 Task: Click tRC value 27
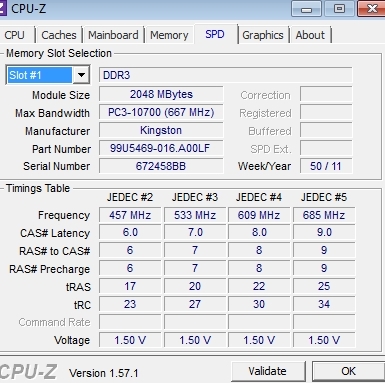pos(195,304)
